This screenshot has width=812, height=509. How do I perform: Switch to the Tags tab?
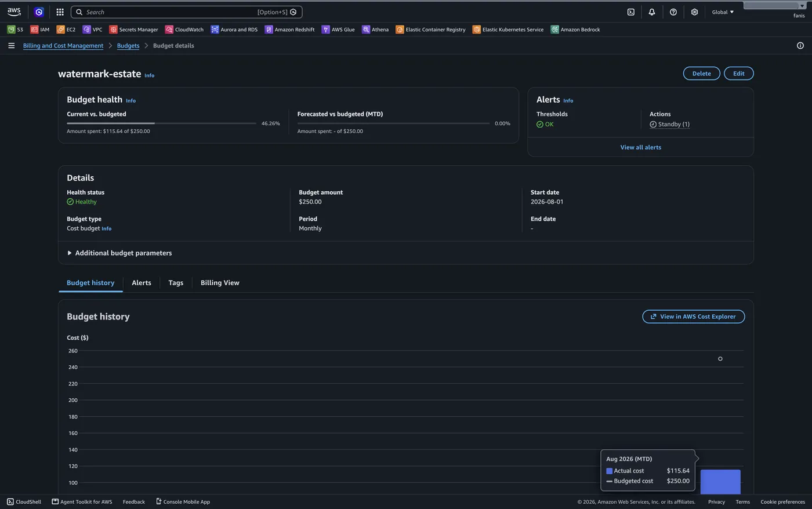176,283
